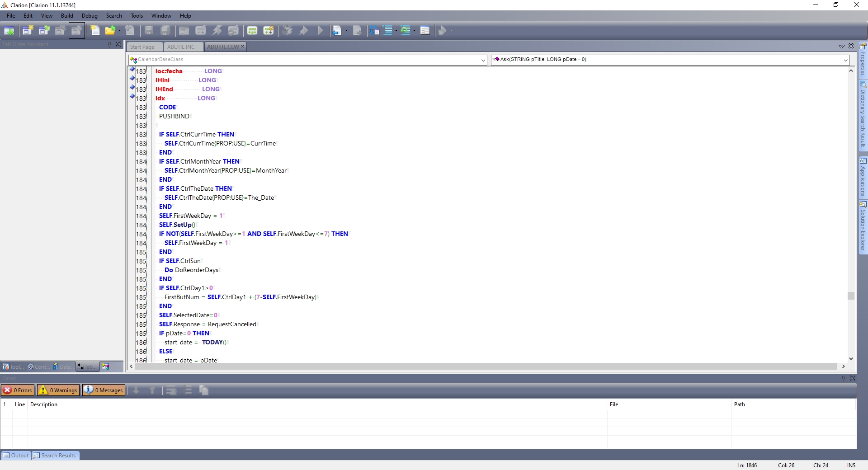The image size is (868, 470).
Task: Click the New File toolbar icon
Action: (x=95, y=31)
